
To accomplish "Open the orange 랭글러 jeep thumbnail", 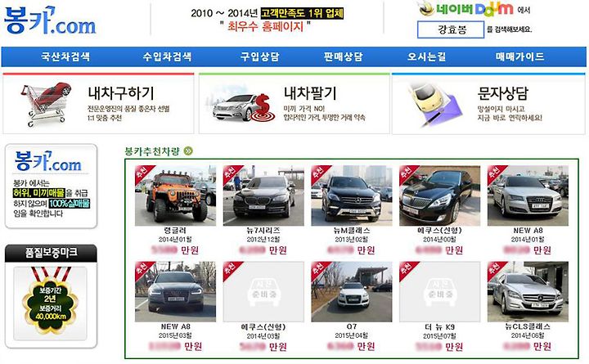I will coord(175,195).
